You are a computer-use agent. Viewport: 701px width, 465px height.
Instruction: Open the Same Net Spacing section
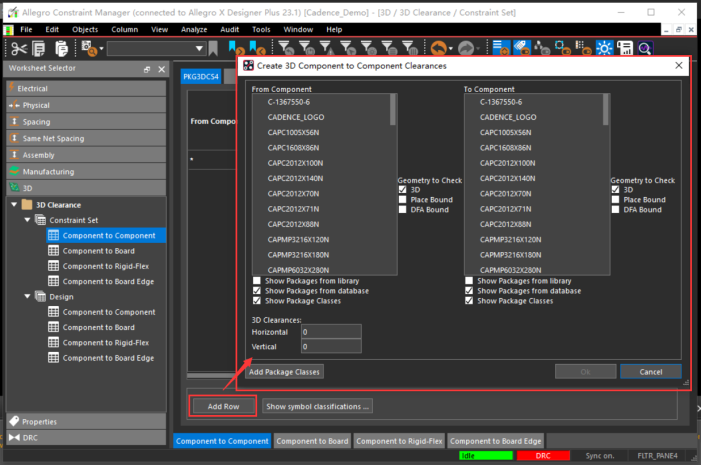click(x=86, y=138)
